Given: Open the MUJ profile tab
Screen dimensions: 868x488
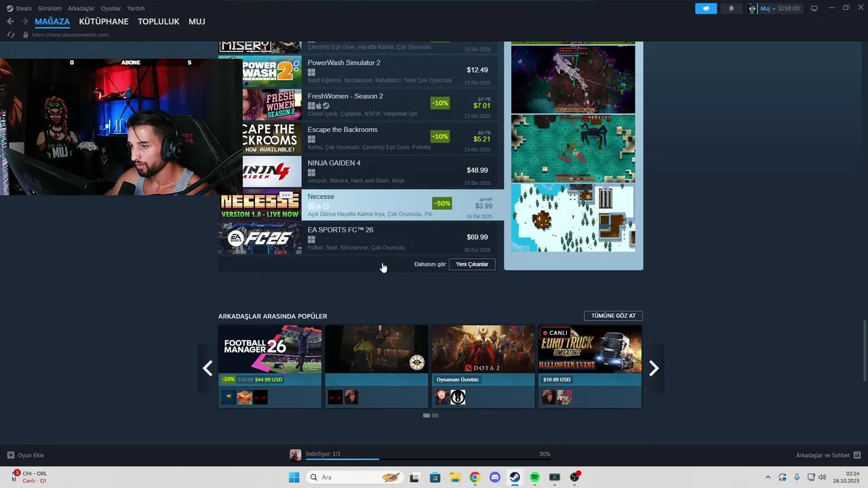Looking at the screenshot, I should (197, 22).
